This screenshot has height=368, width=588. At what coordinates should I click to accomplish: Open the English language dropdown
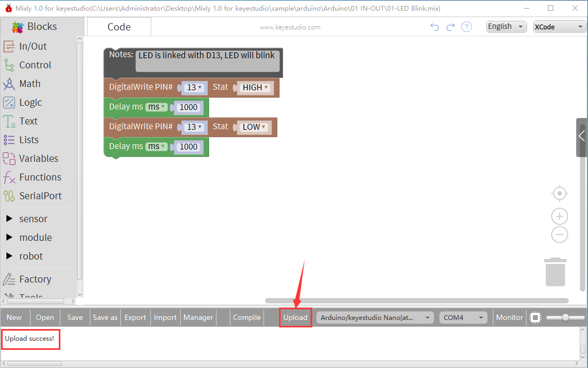(506, 27)
